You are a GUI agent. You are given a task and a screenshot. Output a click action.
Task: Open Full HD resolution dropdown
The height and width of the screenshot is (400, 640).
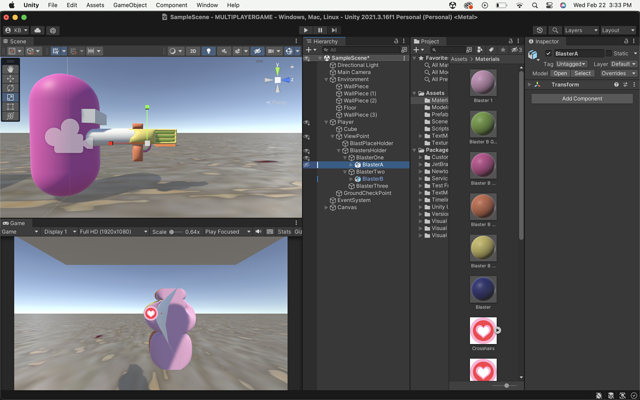click(x=113, y=231)
